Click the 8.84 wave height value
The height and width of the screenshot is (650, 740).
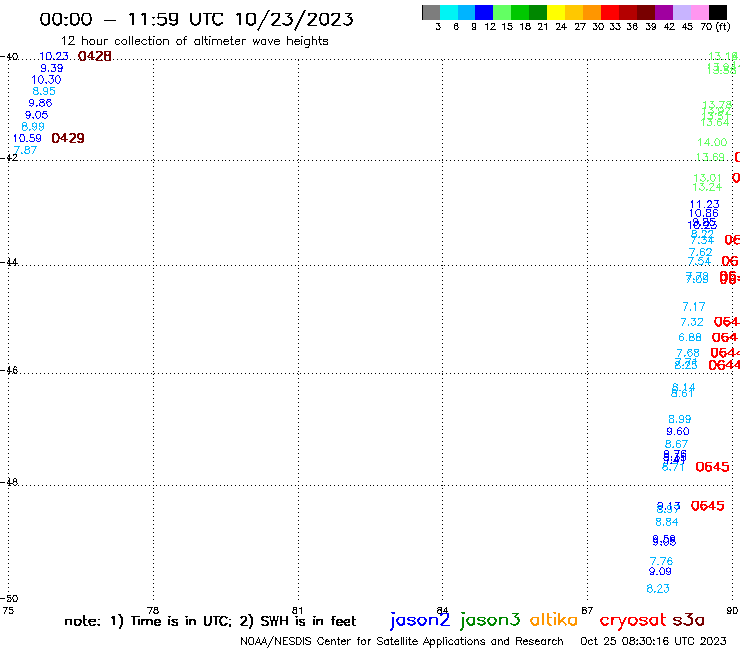pos(667,522)
